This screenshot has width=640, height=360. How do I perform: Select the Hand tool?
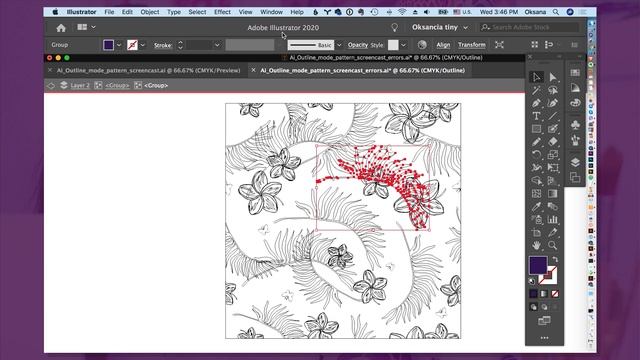536,245
